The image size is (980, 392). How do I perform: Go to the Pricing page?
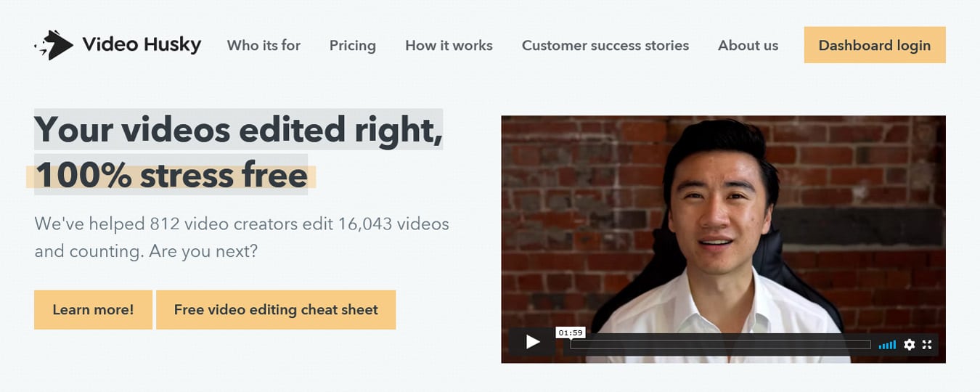[x=352, y=46]
